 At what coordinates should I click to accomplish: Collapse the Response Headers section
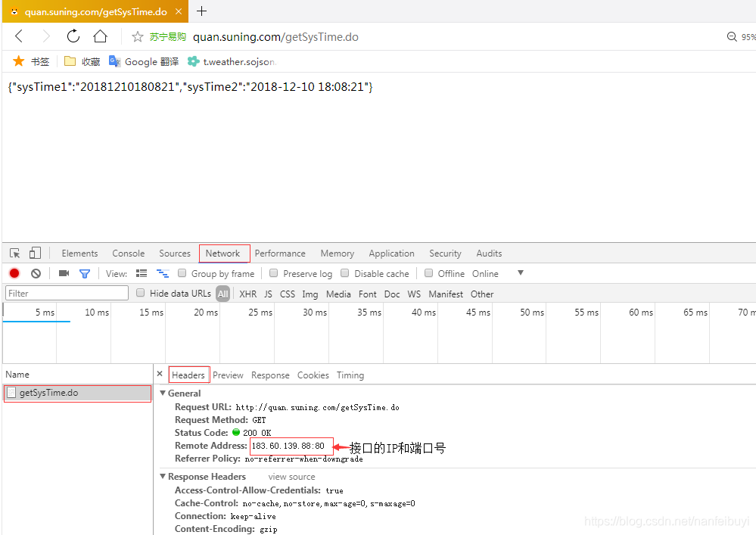163,476
